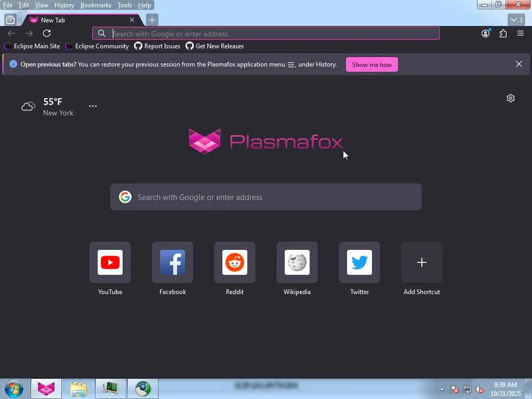
Task: Open a new tab with plus button
Action: 152,20
